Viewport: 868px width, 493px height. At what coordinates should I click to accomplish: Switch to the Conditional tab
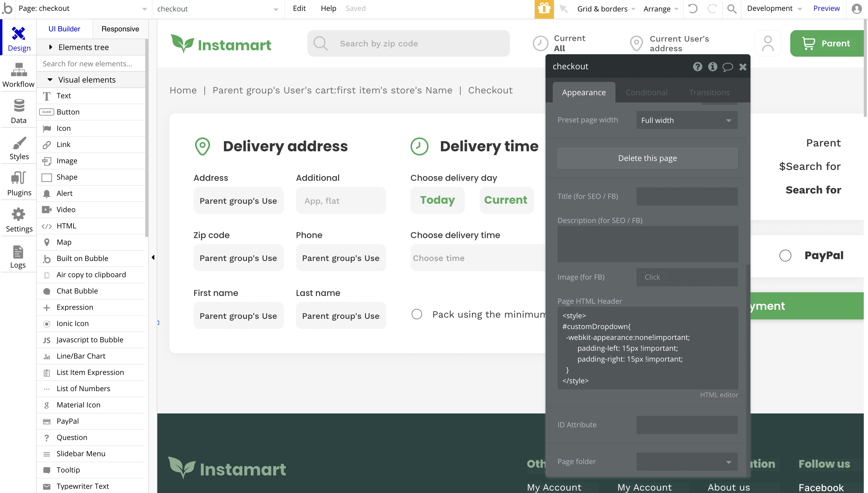point(646,93)
